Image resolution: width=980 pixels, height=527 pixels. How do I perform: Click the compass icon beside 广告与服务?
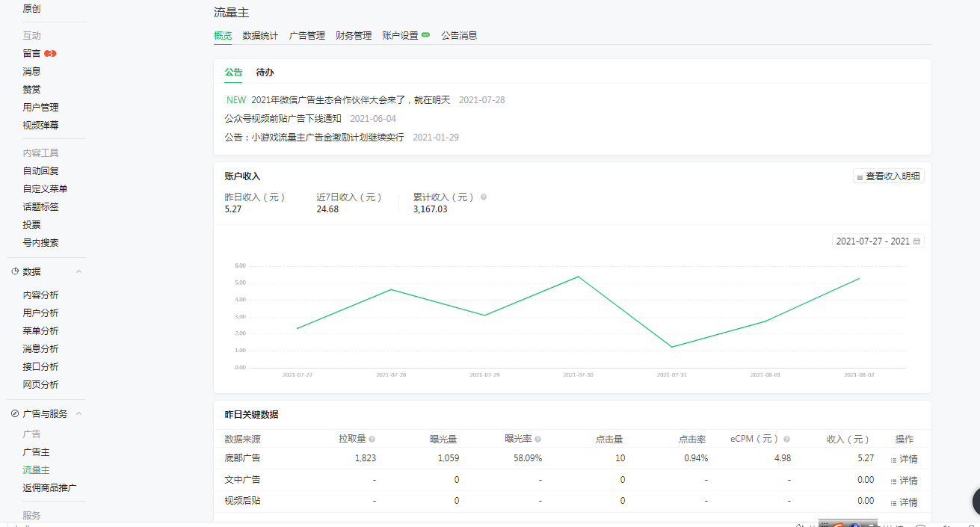(14, 413)
